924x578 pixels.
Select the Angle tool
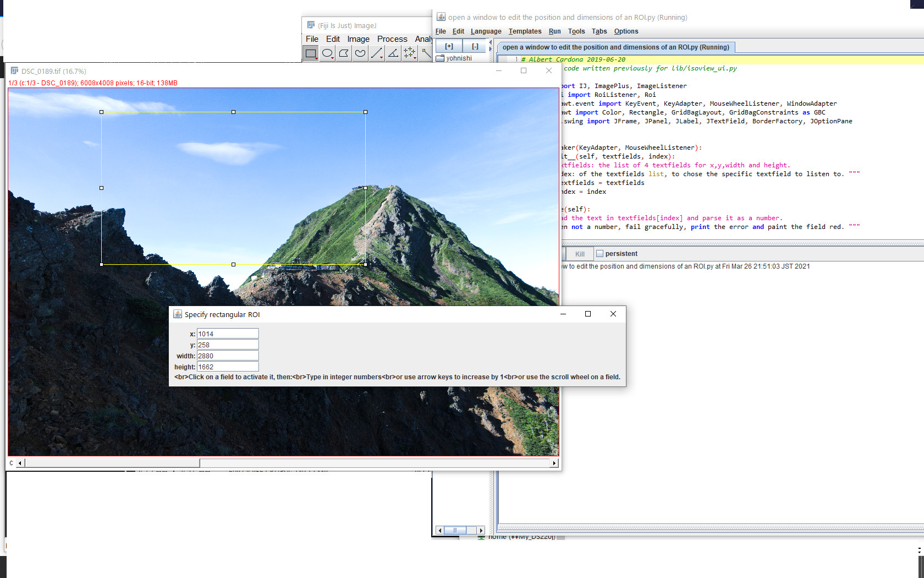393,53
